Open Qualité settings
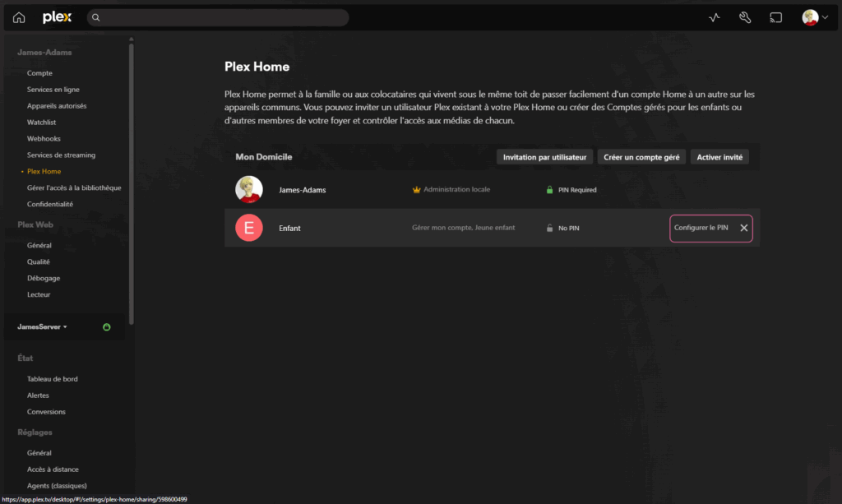Viewport: 842px width, 504px height. tap(38, 261)
